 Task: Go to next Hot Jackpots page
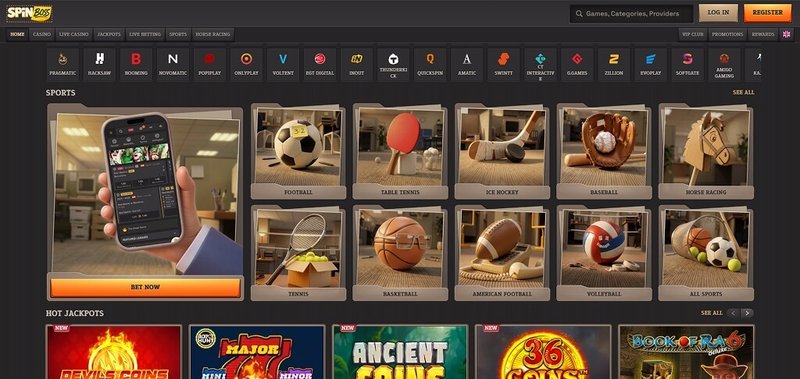click(x=747, y=313)
